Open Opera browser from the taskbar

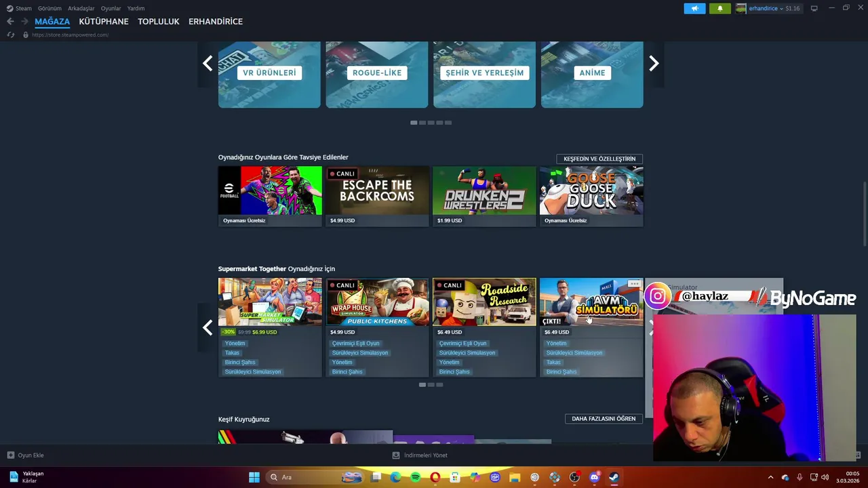coord(435,477)
